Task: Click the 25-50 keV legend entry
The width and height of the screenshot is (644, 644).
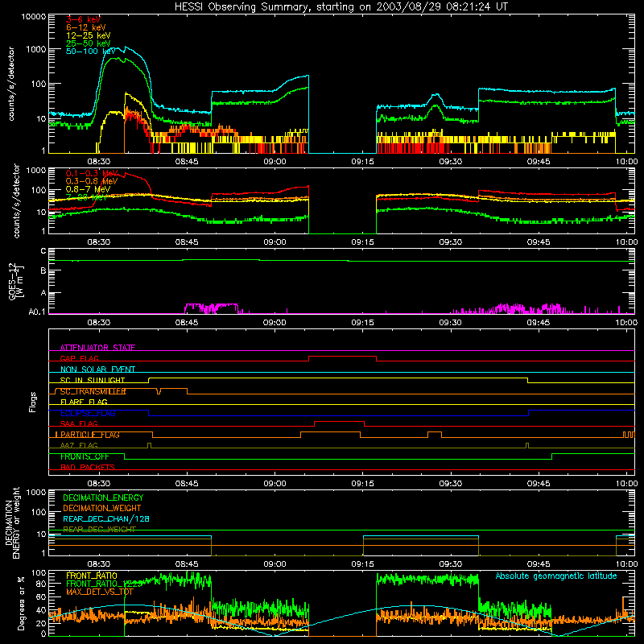Action: tap(89, 43)
